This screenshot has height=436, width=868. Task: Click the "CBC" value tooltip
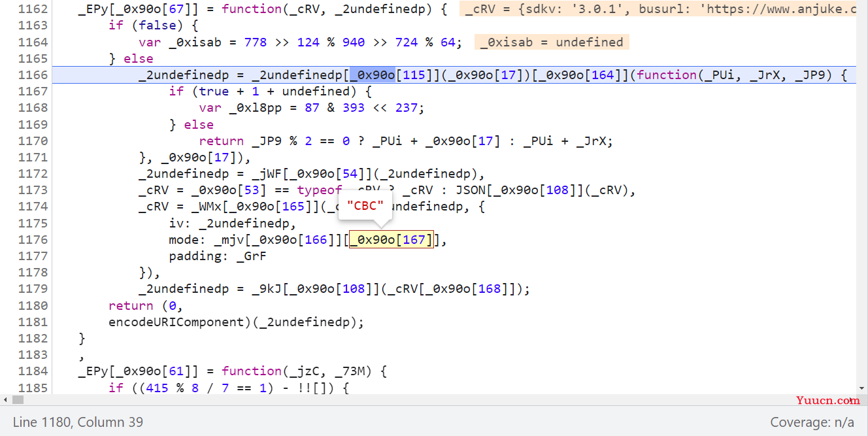click(x=365, y=206)
